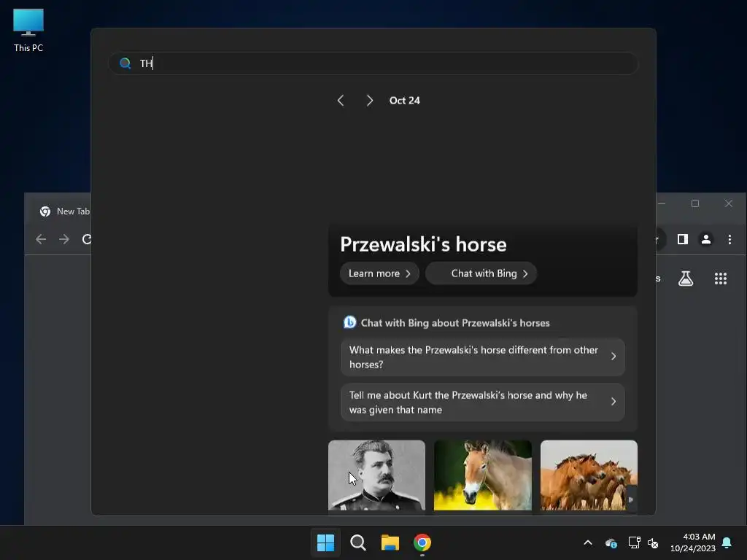Maximize the Chrome window
747x560 pixels.
point(695,204)
